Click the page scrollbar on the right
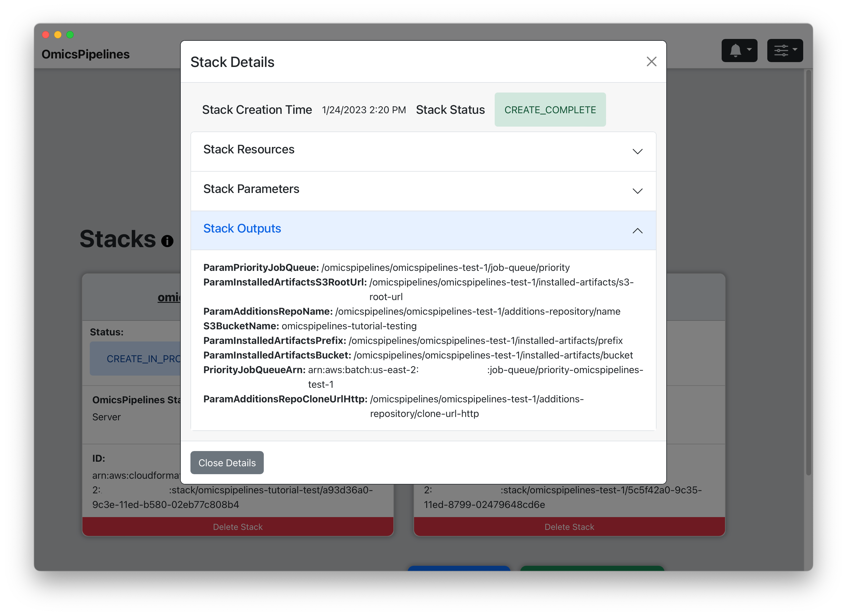 pyautogui.click(x=809, y=273)
